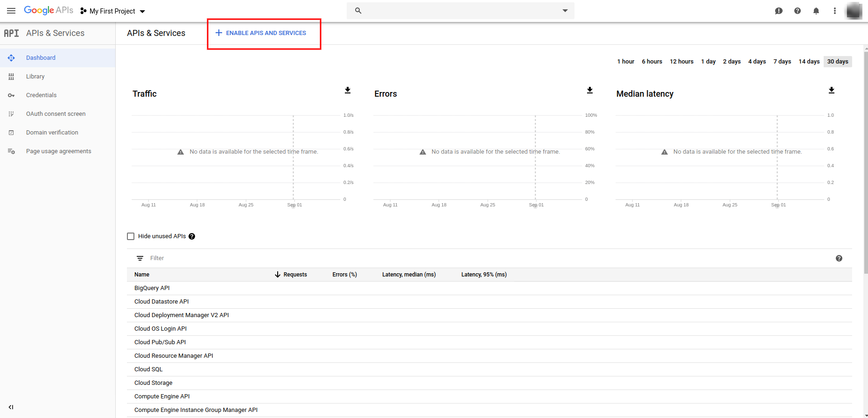The image size is (868, 418).
Task: Toggle the Hide unused APIs checkbox
Action: tap(131, 236)
